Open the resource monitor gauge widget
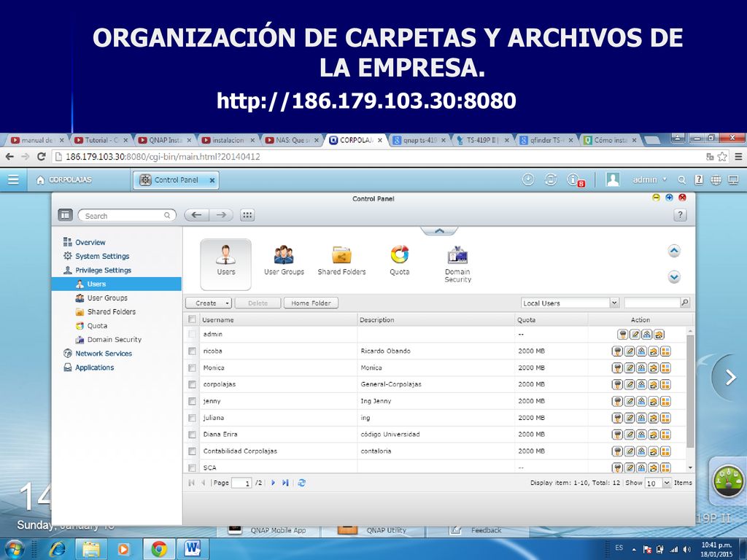Screen dimensions: 747x560 (727, 481)
